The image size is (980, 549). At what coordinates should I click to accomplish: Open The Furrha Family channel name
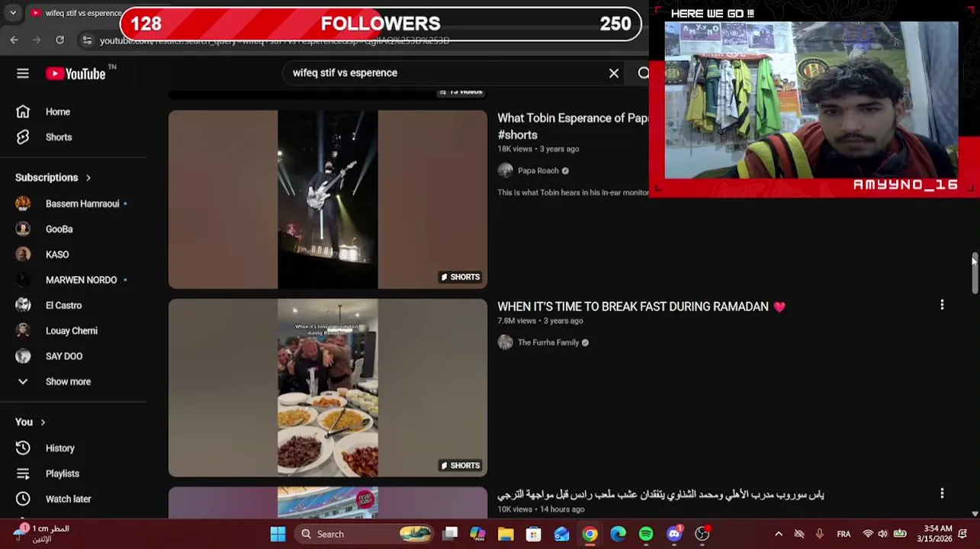548,343
